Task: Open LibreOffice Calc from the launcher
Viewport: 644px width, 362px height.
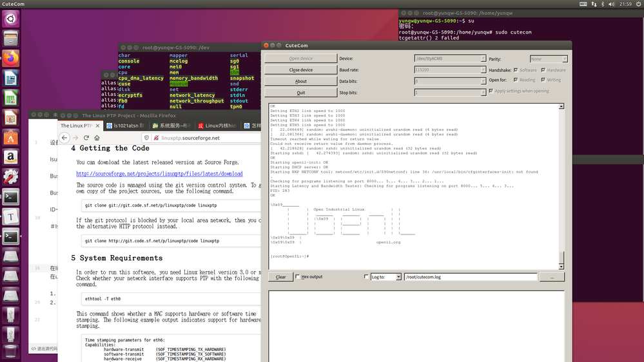Action: point(11,98)
